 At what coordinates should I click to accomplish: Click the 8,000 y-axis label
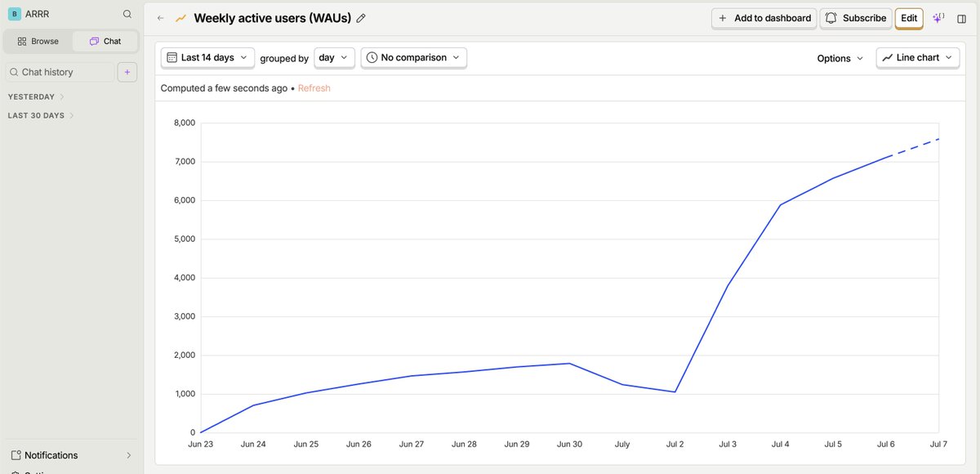point(185,123)
